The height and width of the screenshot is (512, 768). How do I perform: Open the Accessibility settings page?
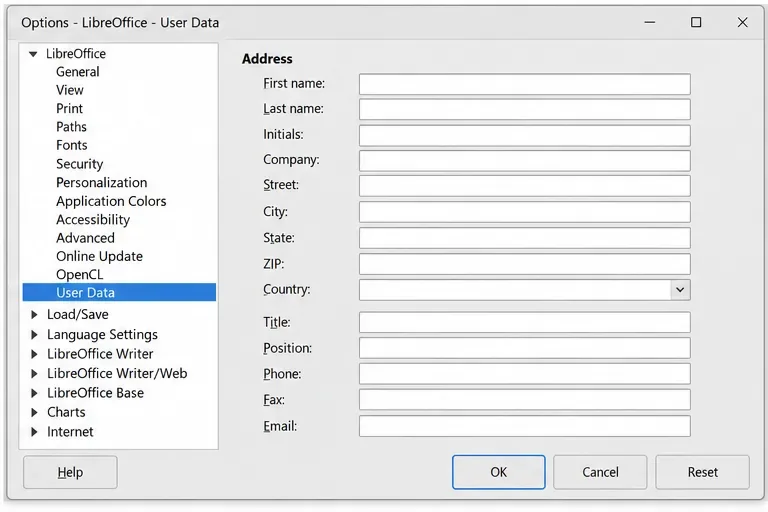(93, 220)
